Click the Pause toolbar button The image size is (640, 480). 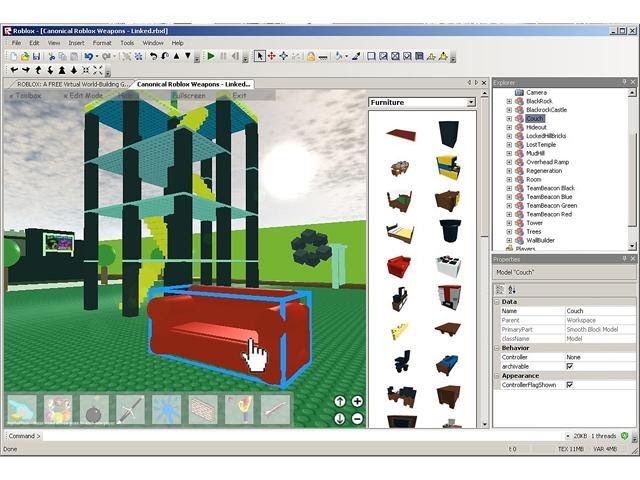click(x=223, y=56)
